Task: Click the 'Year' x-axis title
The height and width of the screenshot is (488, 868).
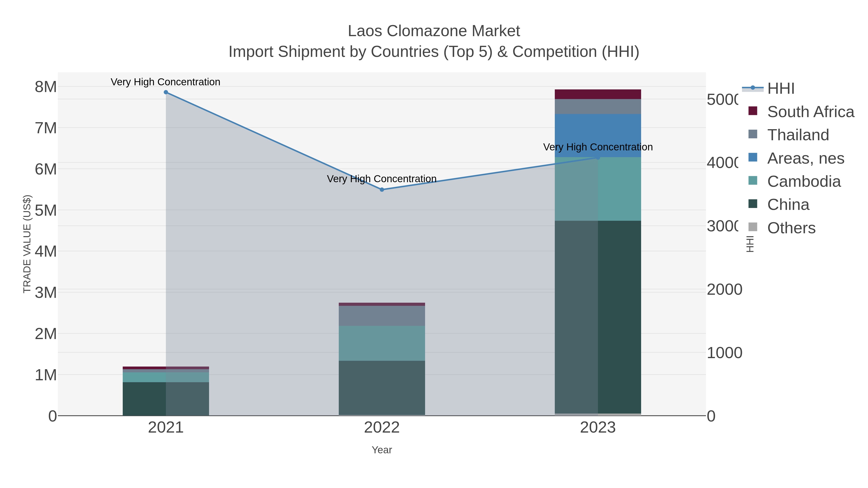Action: [x=382, y=450]
